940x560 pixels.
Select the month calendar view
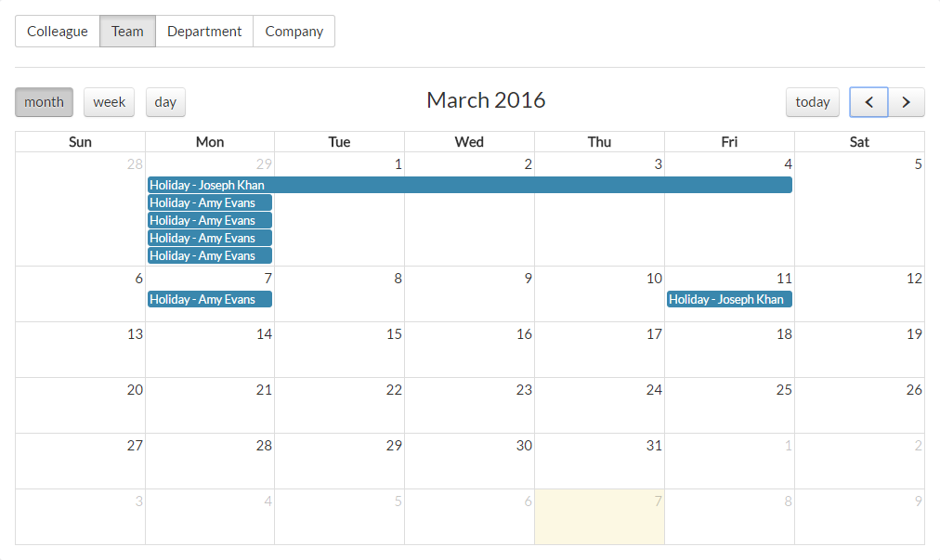click(44, 102)
